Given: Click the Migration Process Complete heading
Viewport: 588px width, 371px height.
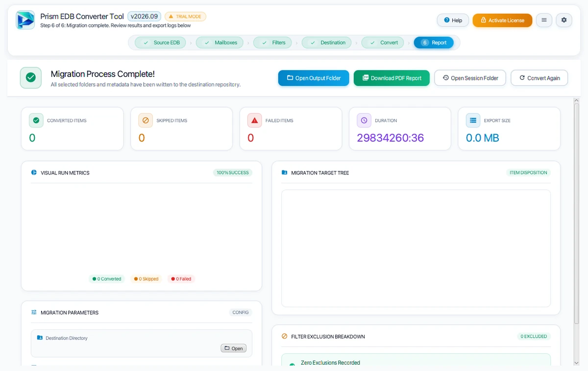Looking at the screenshot, I should point(102,74).
